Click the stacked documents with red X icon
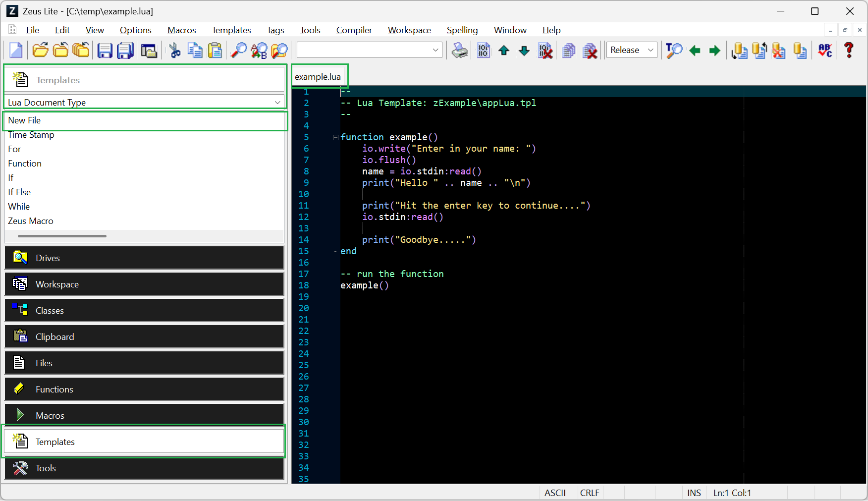868x501 pixels. 590,50
